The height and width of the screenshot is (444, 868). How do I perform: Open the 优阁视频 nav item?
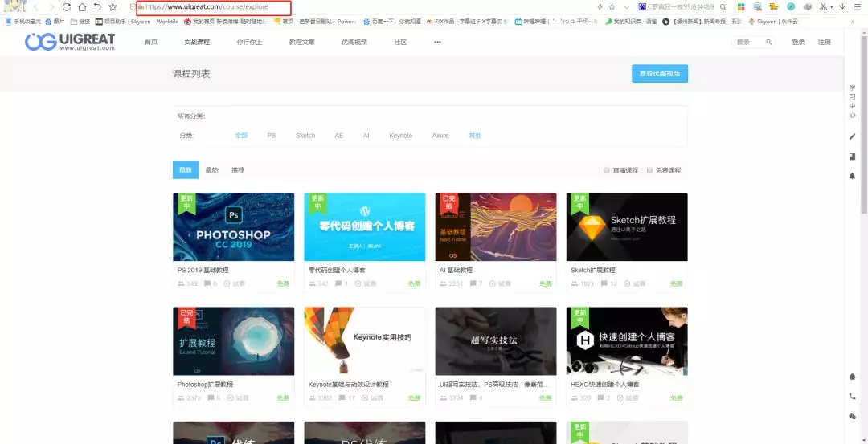tap(354, 42)
